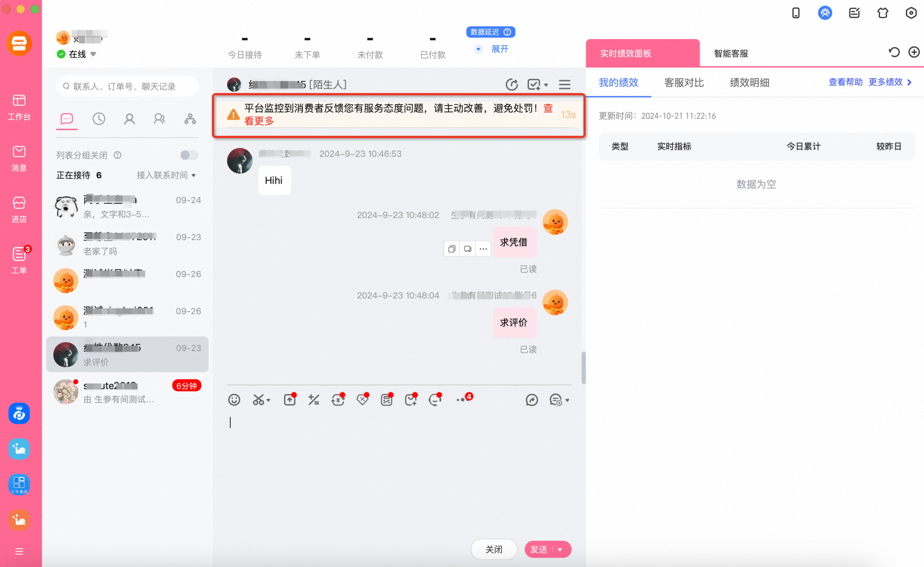Click the upload file icon in chat toolbar

tap(290, 399)
